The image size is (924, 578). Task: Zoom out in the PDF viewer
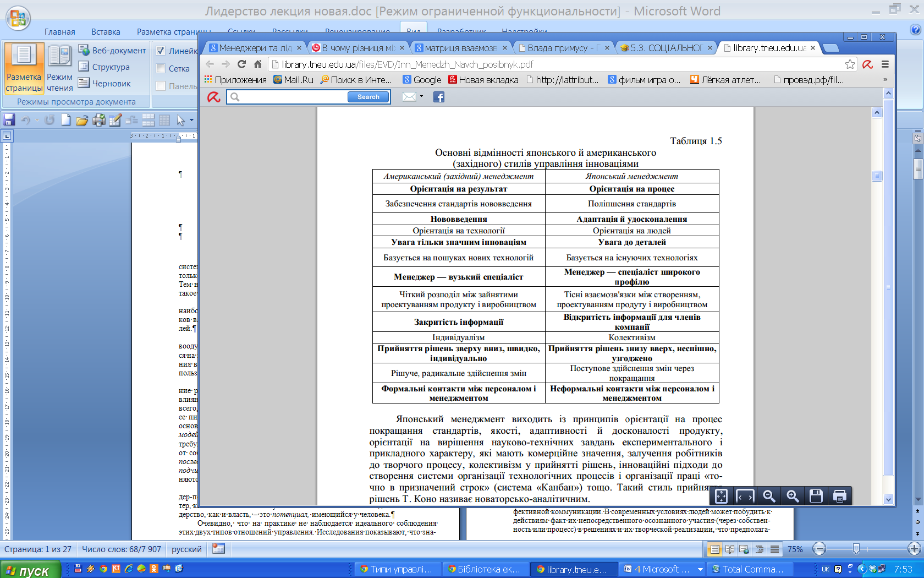769,496
